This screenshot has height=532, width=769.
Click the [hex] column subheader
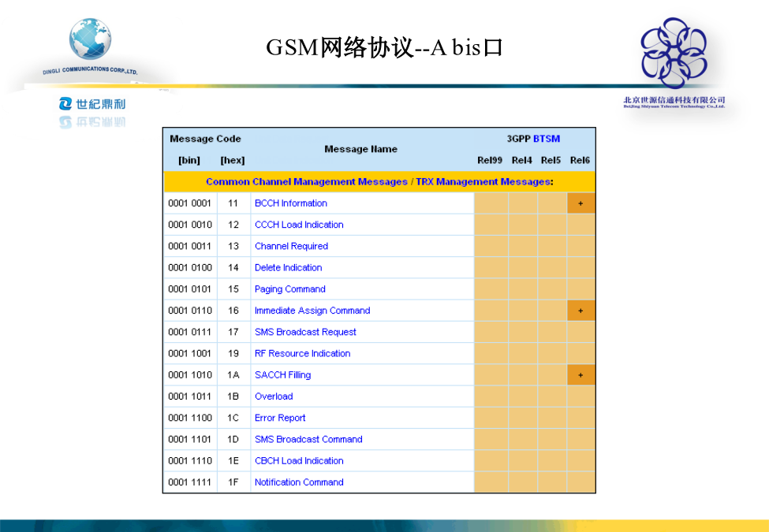[233, 160]
